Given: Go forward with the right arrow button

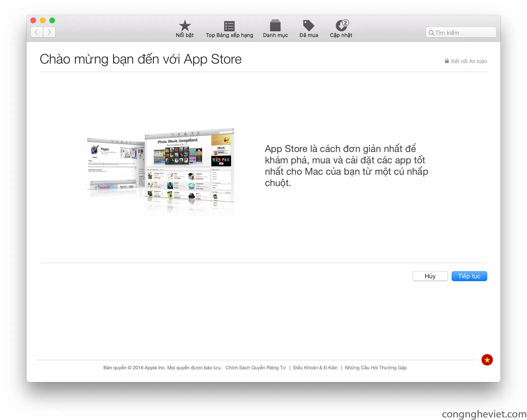Looking at the screenshot, I should 49,32.
